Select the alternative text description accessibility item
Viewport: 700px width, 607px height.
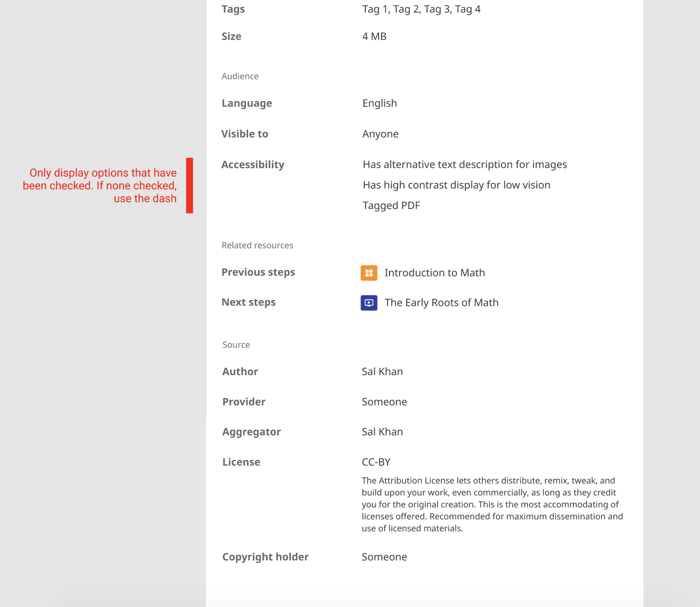pos(465,164)
